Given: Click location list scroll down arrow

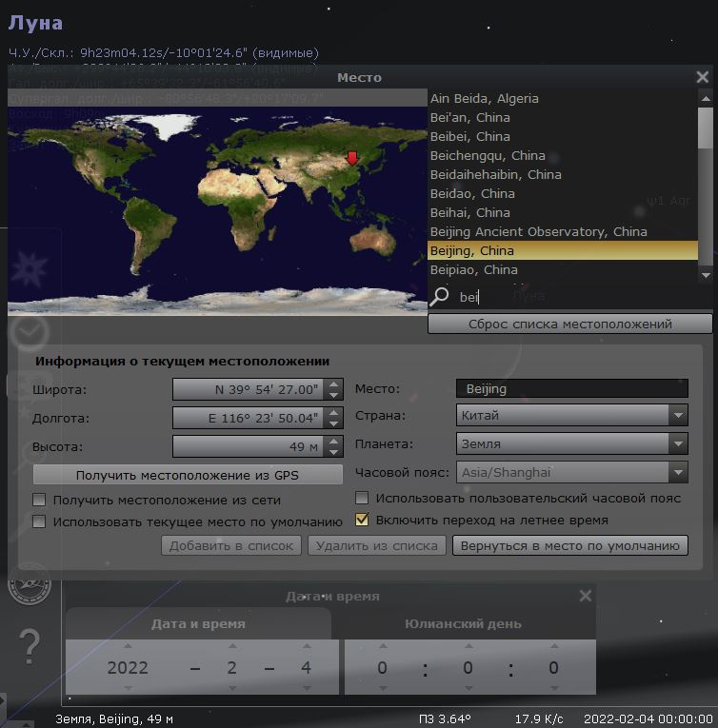Looking at the screenshot, I should (x=706, y=275).
